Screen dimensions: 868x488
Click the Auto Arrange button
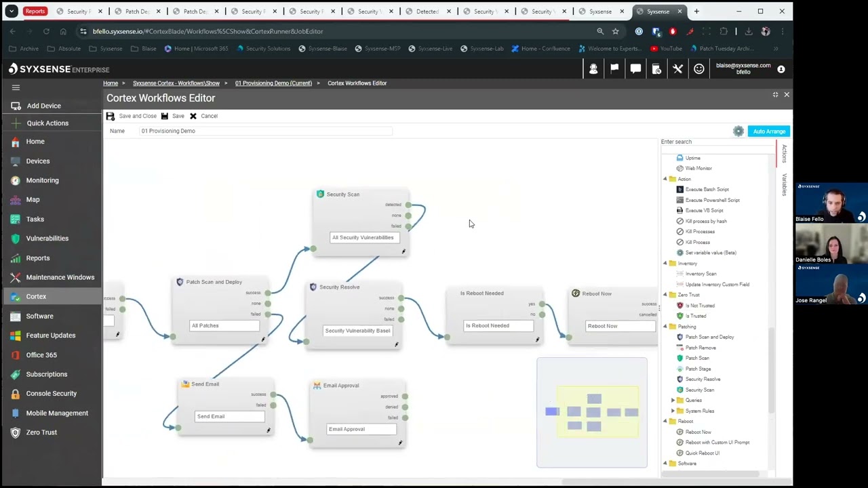click(769, 131)
